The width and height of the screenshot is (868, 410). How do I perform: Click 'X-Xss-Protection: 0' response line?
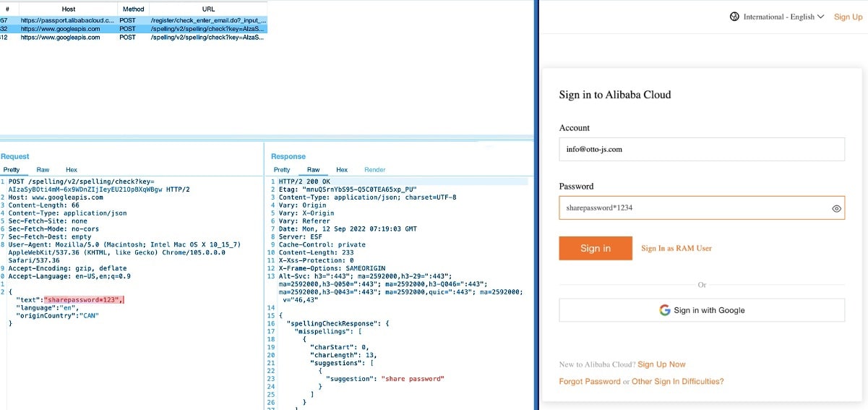coord(317,260)
